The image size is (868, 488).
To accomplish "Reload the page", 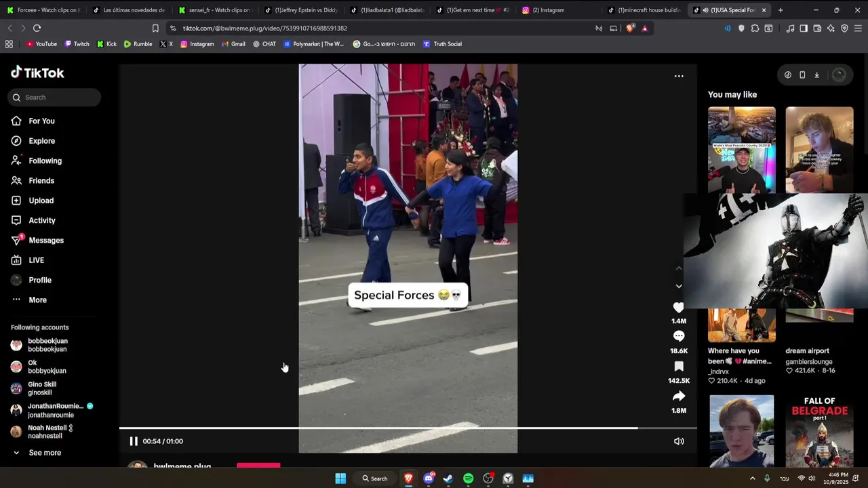I will coord(37,28).
